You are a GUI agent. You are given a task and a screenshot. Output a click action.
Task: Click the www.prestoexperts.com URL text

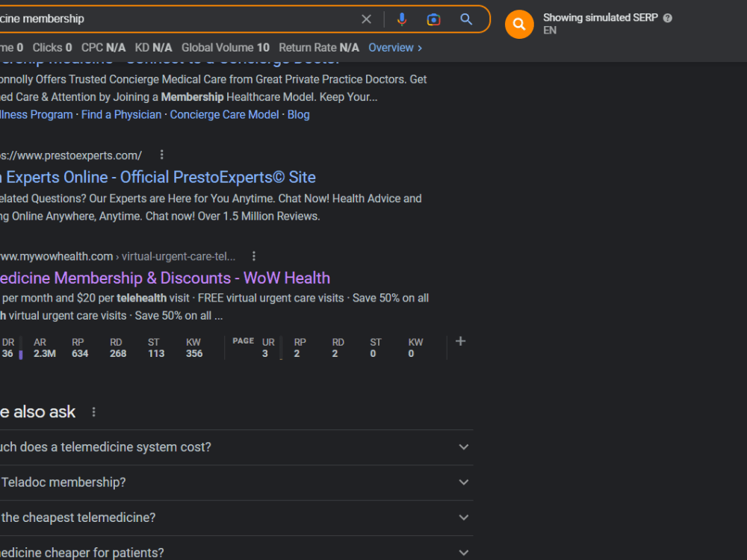pos(71,156)
